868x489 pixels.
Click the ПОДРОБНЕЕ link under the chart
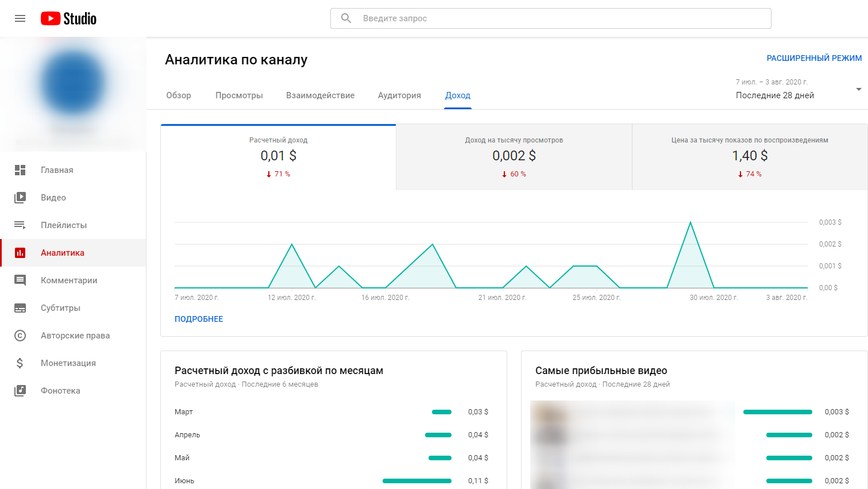pyautogui.click(x=199, y=319)
